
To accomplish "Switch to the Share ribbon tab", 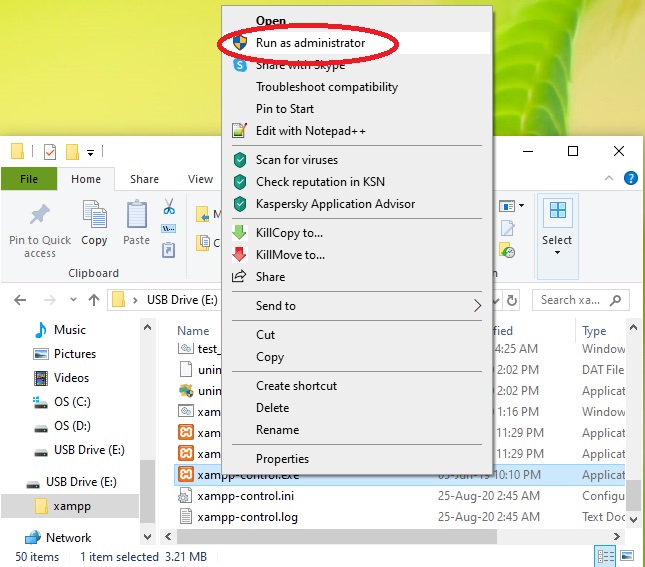I will pos(144,179).
